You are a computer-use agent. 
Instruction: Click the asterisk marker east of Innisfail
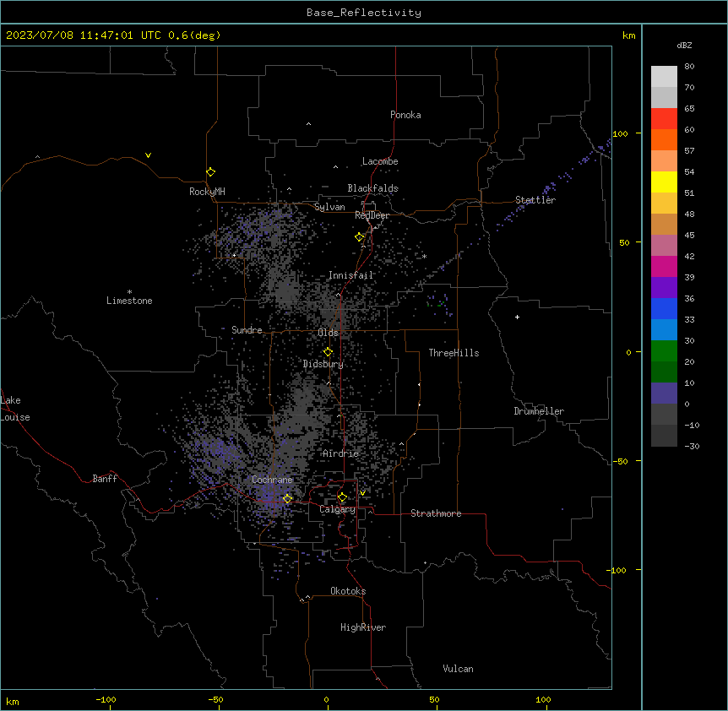pos(424,257)
